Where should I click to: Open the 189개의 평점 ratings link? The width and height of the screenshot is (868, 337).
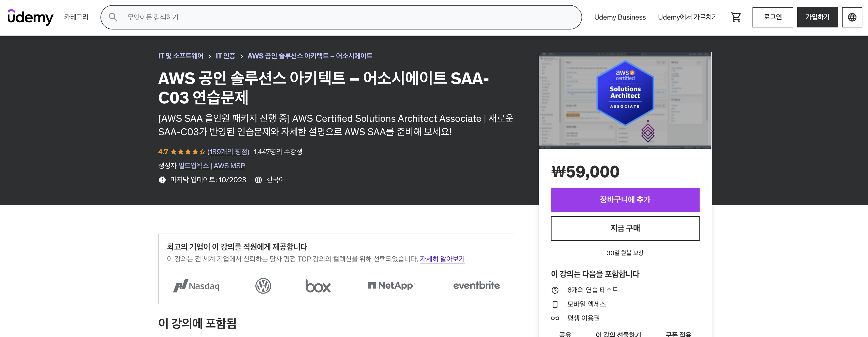point(228,152)
